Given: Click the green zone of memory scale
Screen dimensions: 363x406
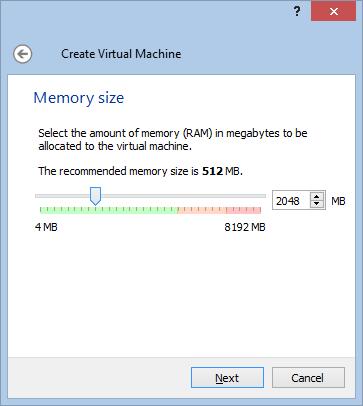Looking at the screenshot, I should coord(109,210).
